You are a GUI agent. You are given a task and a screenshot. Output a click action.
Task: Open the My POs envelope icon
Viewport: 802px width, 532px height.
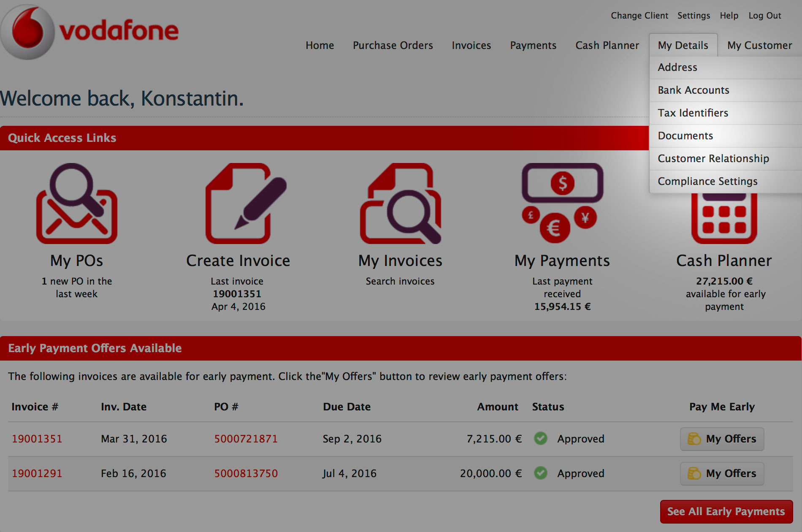(x=77, y=204)
